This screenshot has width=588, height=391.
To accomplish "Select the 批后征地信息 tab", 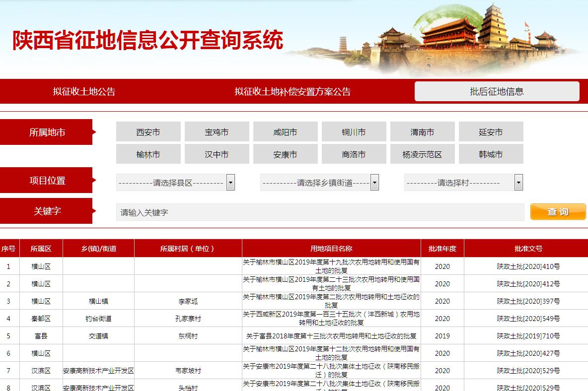I will 497,91.
